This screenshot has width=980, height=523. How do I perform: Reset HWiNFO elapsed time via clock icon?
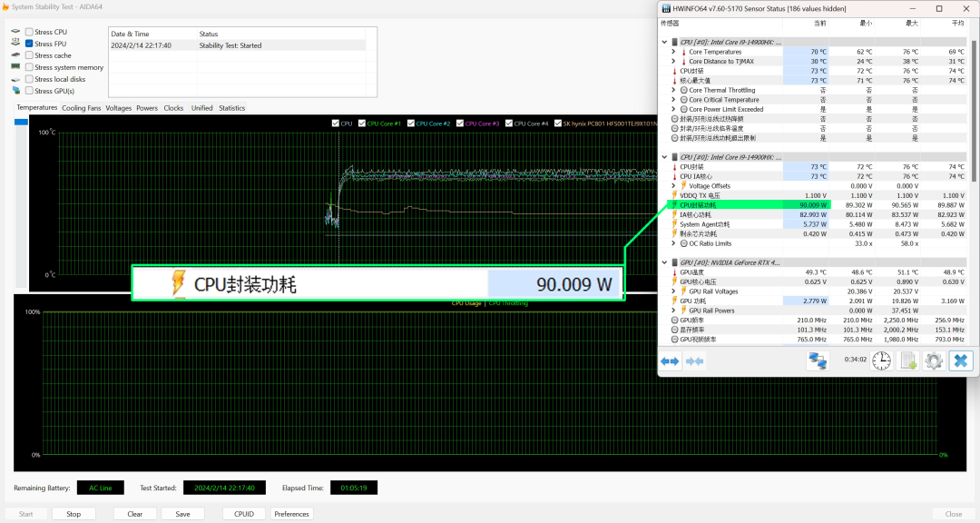point(881,361)
